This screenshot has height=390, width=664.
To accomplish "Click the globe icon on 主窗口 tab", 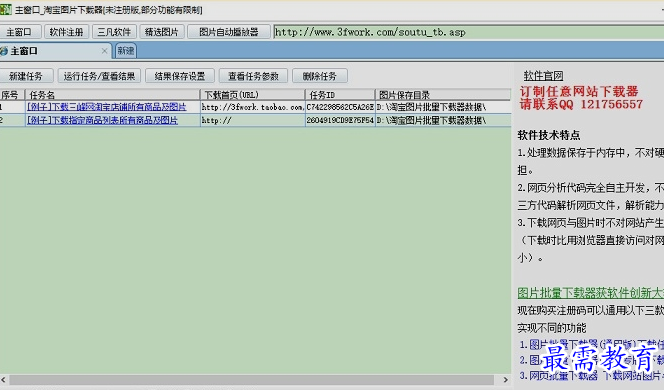I will click(4, 51).
